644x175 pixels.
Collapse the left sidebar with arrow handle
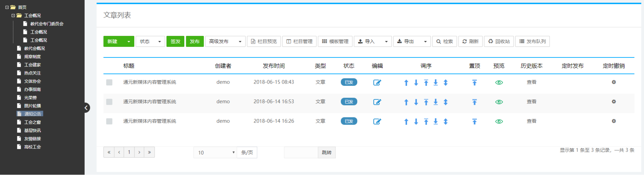[86, 108]
